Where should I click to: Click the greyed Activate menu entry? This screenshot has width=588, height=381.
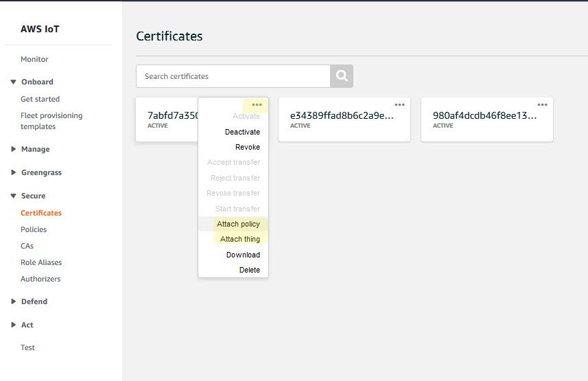[x=246, y=117]
